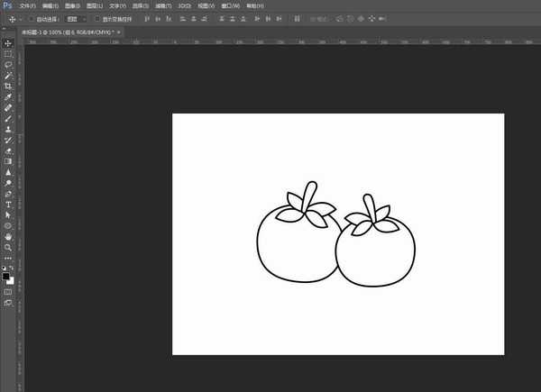
Task: Select the Move tool in the toolbar
Action: [8, 43]
